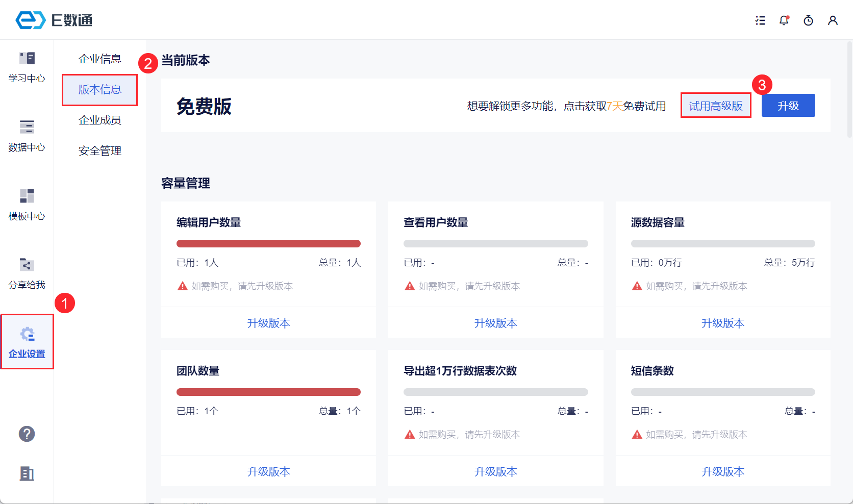Switch to the 企业信息 menu item
Viewport: 853px width, 504px height.
[100, 59]
